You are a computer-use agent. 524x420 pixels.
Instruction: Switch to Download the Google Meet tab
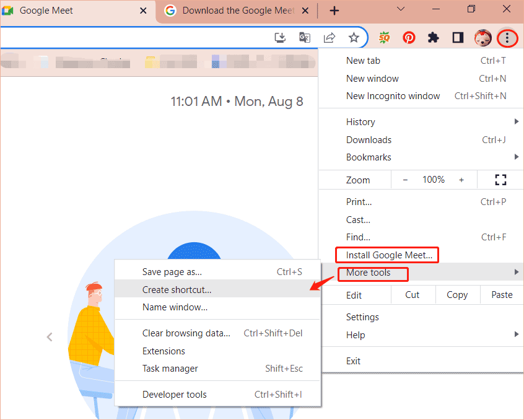237,11
